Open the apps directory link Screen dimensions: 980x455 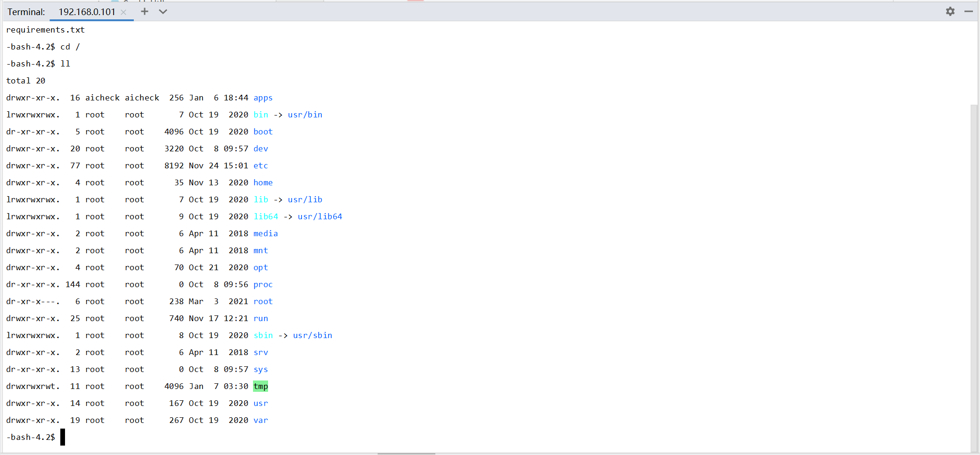coord(262,98)
